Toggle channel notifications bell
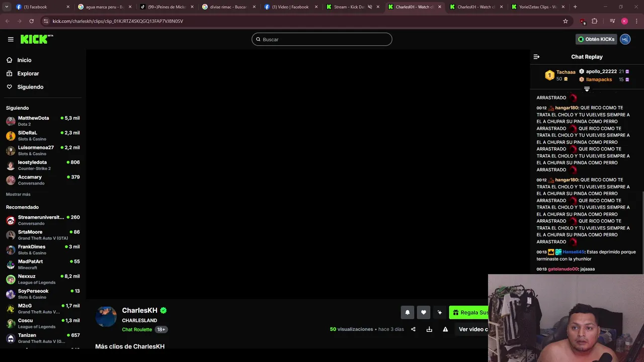644x362 pixels. click(x=408, y=312)
